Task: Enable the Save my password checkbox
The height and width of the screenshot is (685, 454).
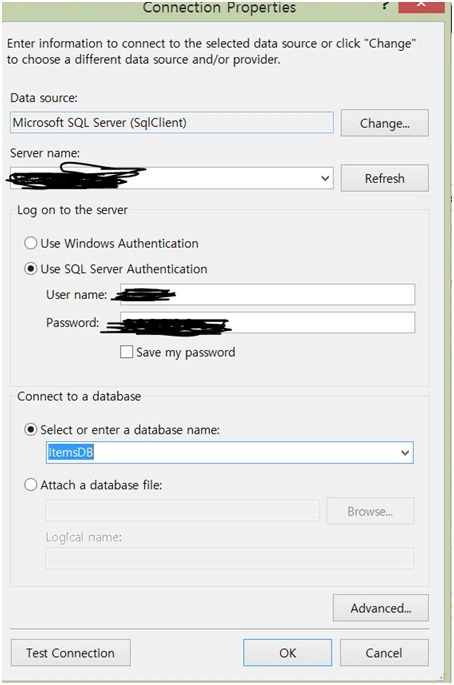Action: (126, 352)
